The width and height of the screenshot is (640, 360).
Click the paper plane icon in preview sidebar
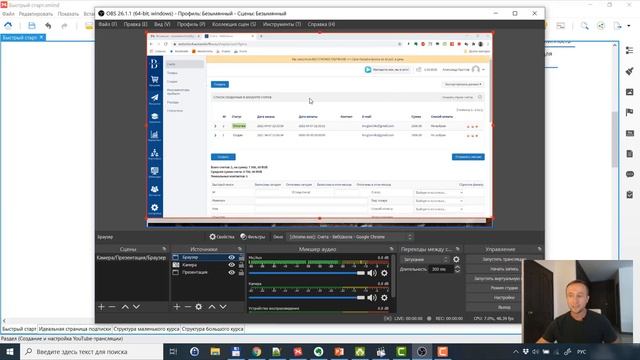click(155, 99)
